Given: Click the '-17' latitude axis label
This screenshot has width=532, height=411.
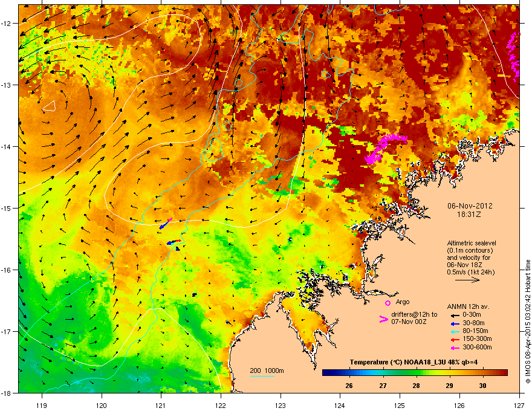Looking at the screenshot, I should [6, 331].
